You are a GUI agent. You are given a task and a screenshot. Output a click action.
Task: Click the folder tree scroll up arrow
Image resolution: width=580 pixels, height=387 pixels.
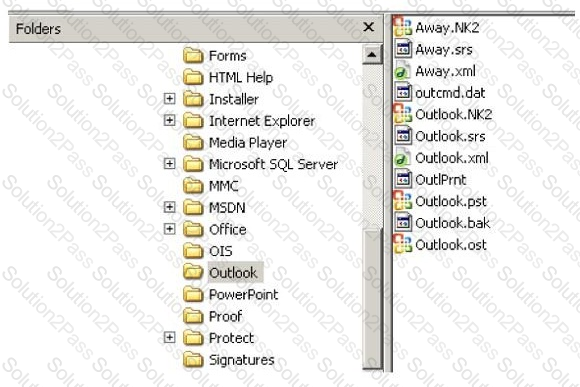click(372, 55)
